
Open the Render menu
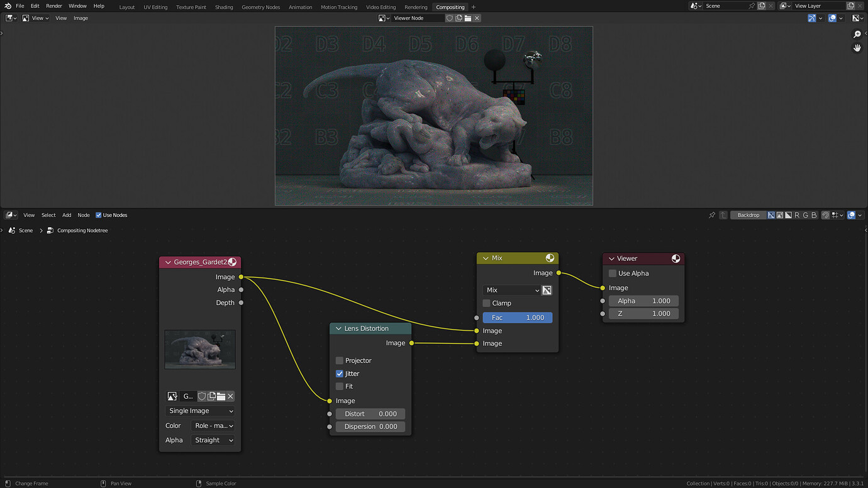click(x=54, y=6)
